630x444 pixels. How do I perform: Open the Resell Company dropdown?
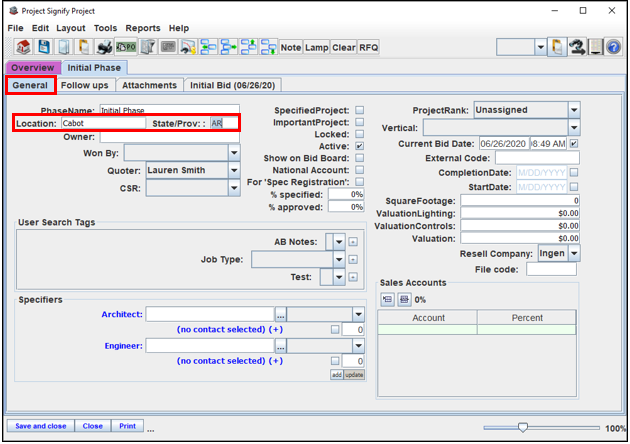(574, 254)
